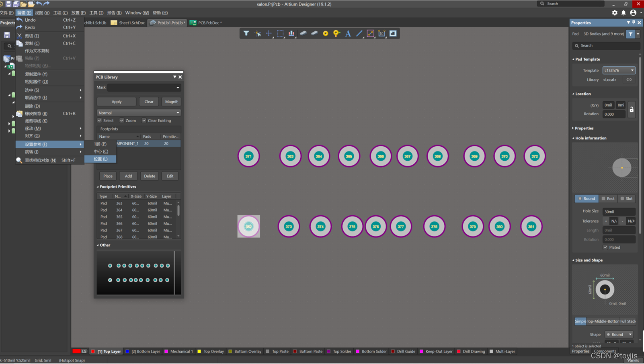Toggle the Plated checkbox

[605, 247]
